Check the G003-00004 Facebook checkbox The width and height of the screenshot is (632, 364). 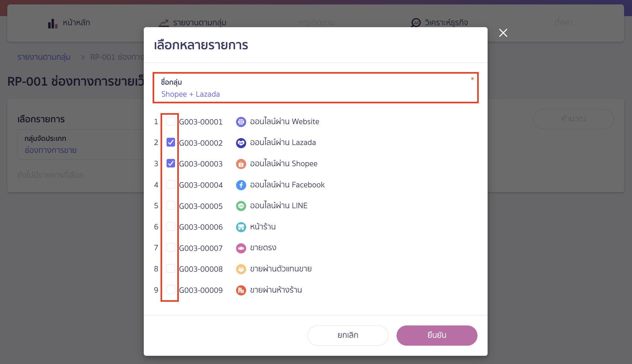pyautogui.click(x=171, y=185)
